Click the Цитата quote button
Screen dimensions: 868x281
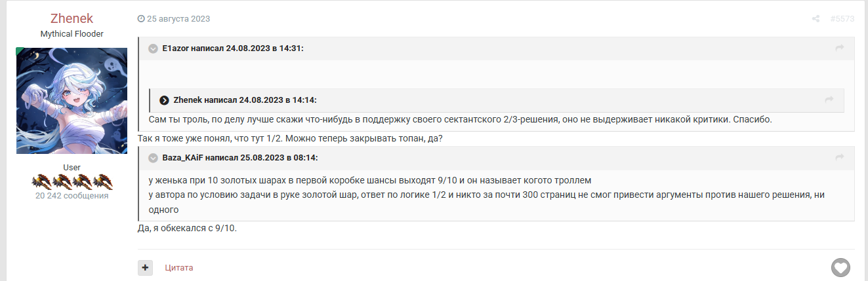[x=179, y=268]
